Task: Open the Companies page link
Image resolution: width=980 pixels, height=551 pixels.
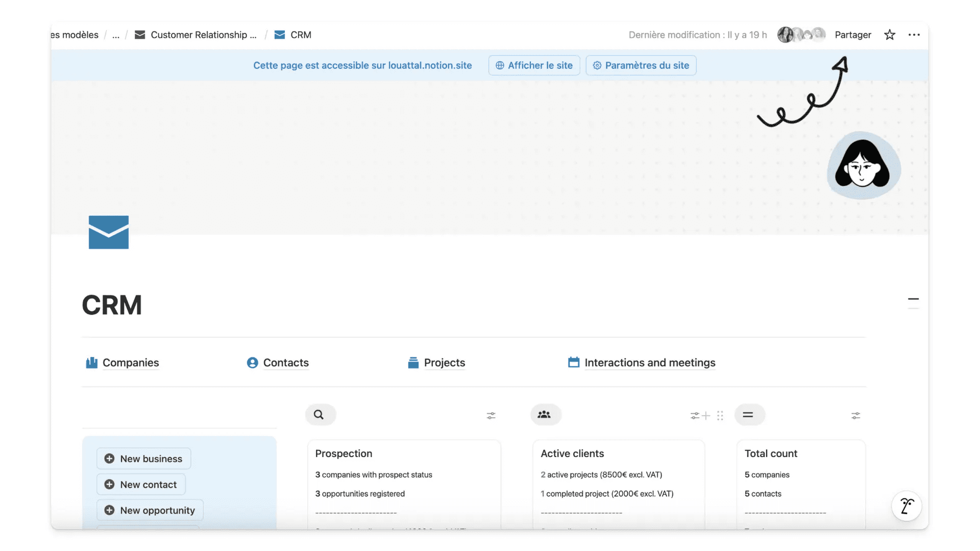Action: coord(130,363)
